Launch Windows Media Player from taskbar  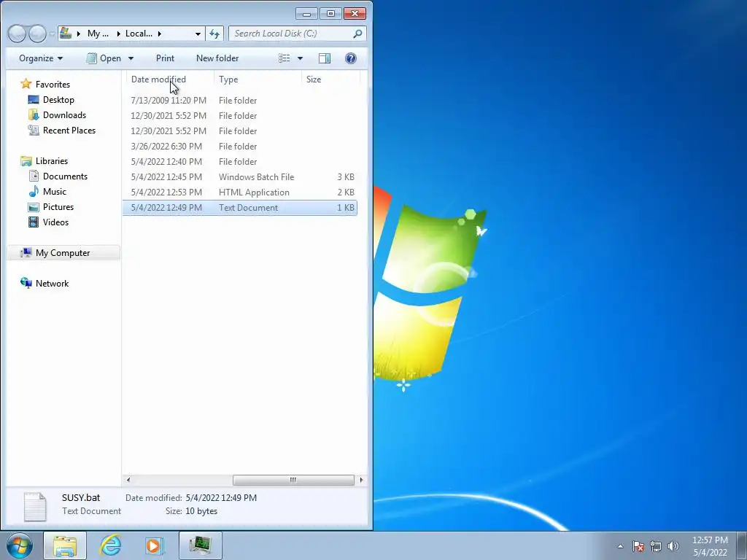pos(154,545)
